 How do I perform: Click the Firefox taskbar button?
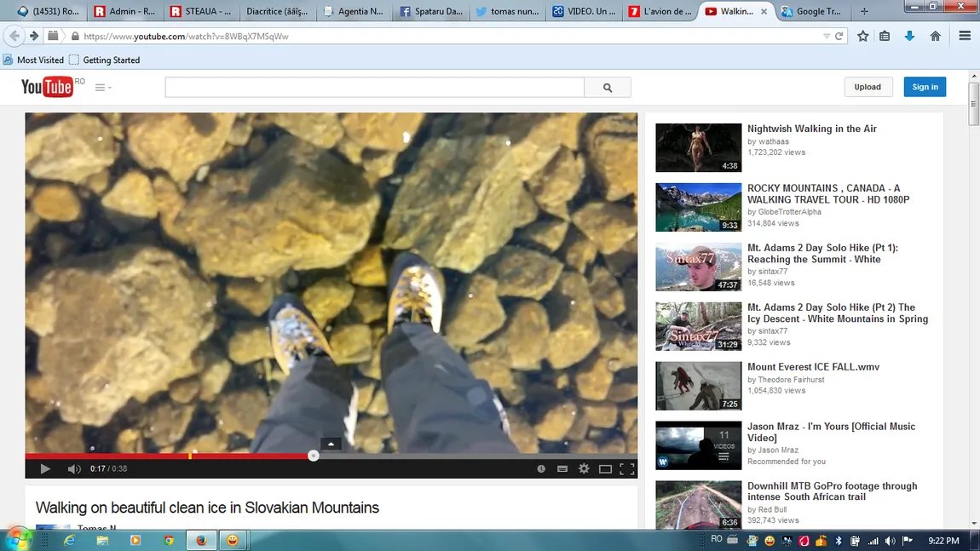pos(201,541)
